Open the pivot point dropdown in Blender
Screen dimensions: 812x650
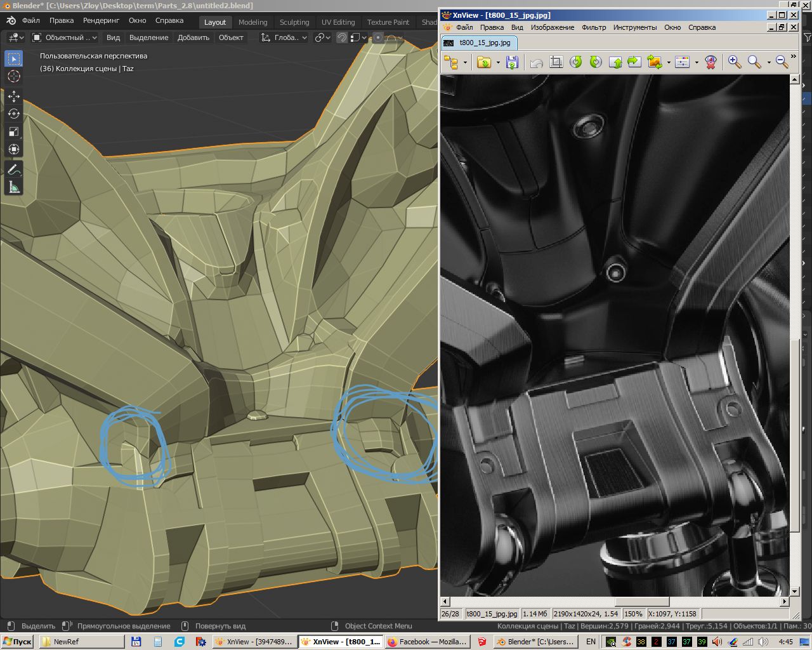click(x=323, y=37)
